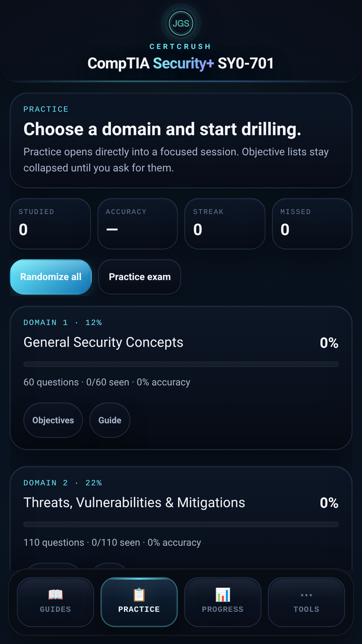The width and height of the screenshot is (362, 644).
Task: Click the CompTIA Security+ SY0-701 title
Action: coord(180,64)
